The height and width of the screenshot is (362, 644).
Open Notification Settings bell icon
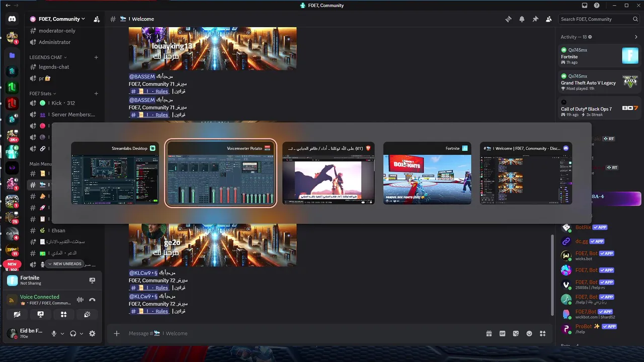[522, 19]
